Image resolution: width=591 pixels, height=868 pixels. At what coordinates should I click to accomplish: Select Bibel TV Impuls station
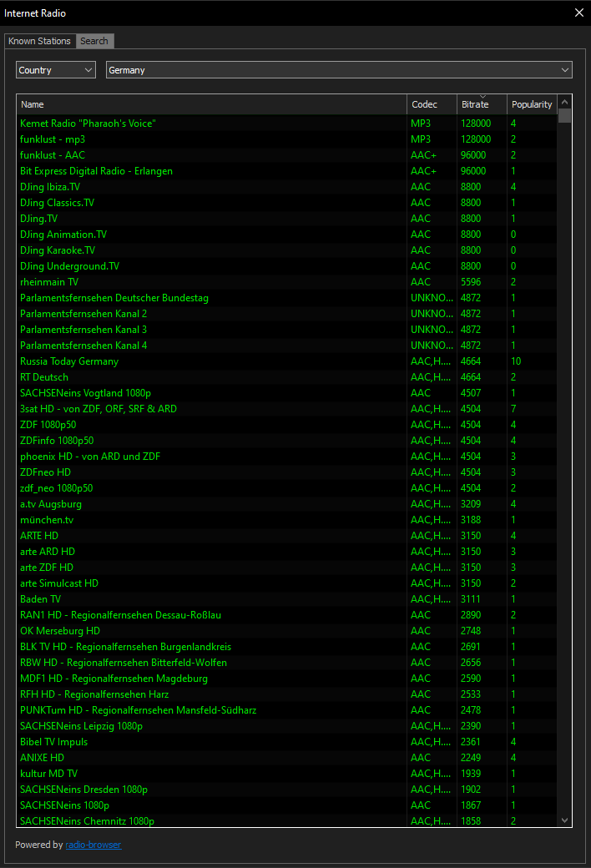coord(286,742)
